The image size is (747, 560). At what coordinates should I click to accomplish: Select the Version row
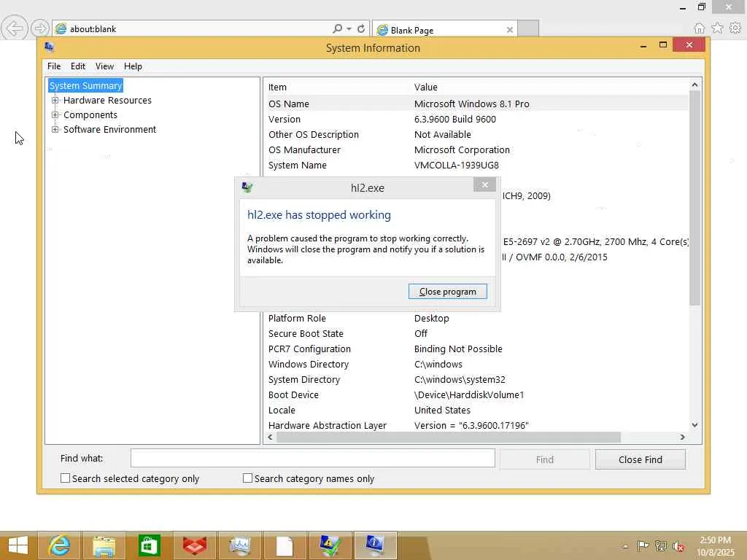476,119
